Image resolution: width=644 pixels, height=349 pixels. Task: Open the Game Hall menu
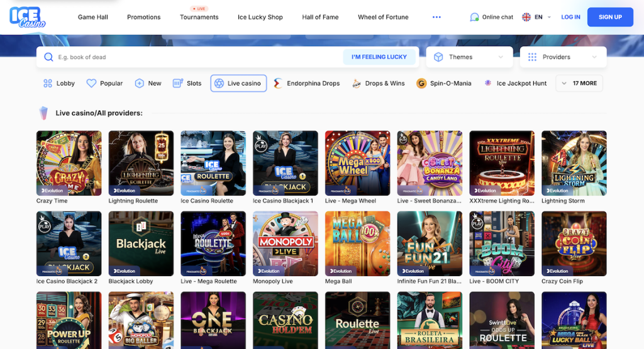93,17
